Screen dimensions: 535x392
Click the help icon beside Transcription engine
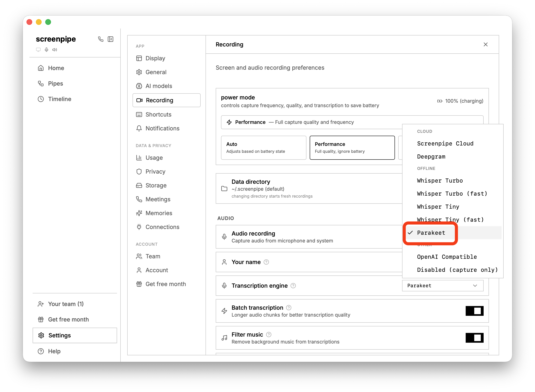tap(293, 286)
